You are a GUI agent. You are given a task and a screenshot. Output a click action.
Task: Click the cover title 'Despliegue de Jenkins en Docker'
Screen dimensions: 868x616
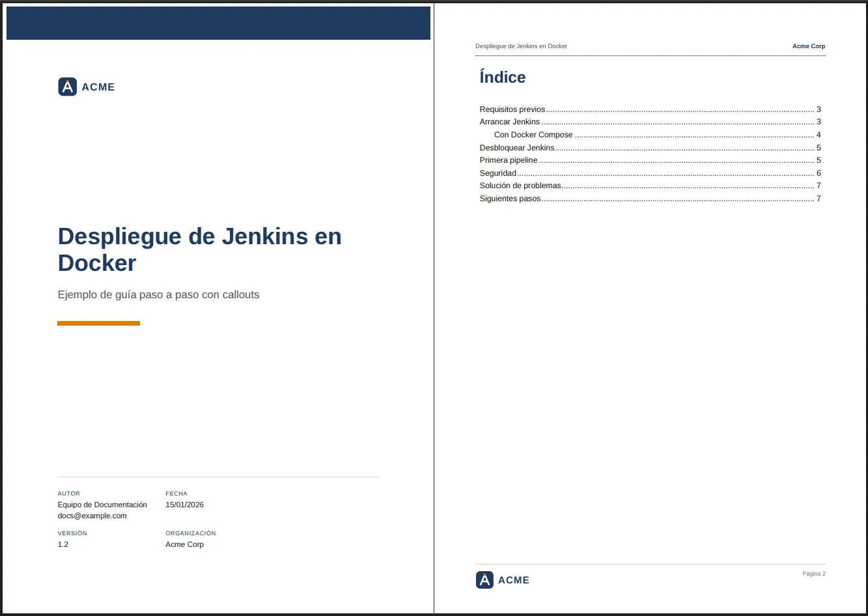click(x=200, y=249)
